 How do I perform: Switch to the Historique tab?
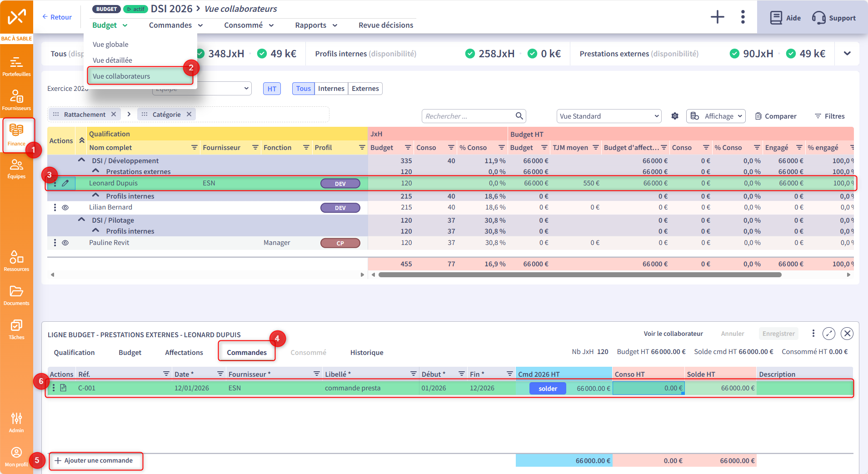(366, 353)
